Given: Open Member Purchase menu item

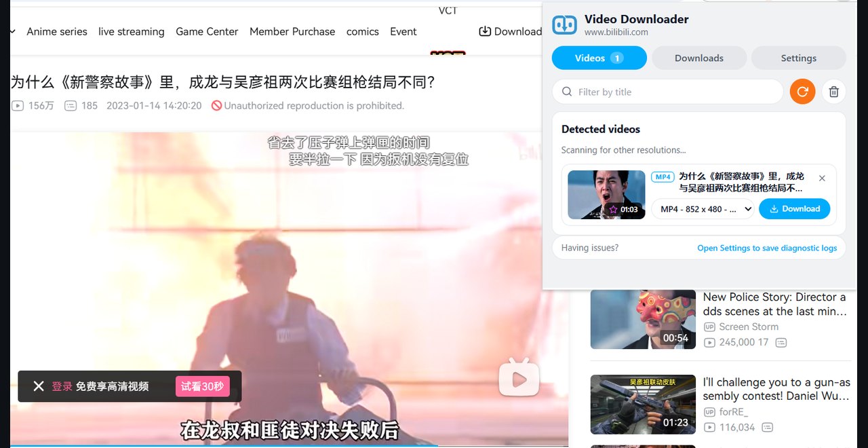Looking at the screenshot, I should click(x=292, y=31).
